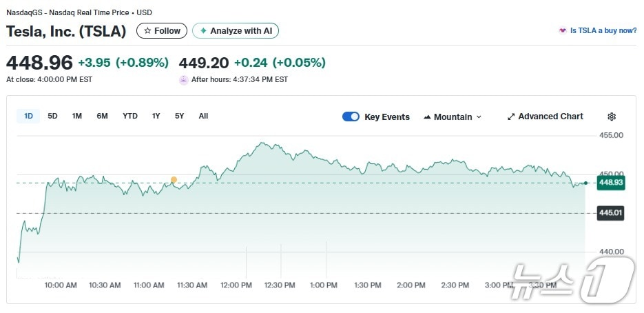Image resolution: width=644 pixels, height=313 pixels.
Task: Switch to the 5D time range
Action: coord(52,117)
